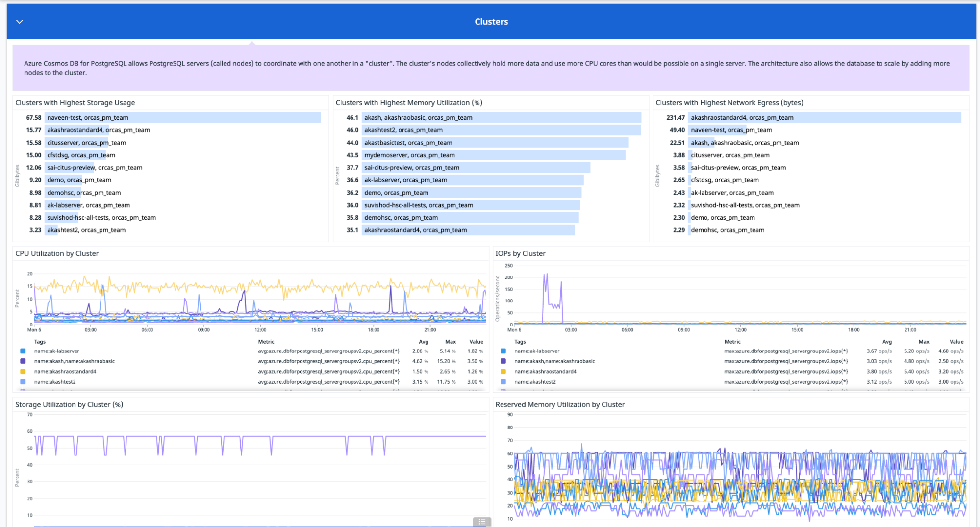Click the yellow legend square for name:akashraostandard4 in CPU legend
Screen dimensions: 980x527
(x=22, y=372)
